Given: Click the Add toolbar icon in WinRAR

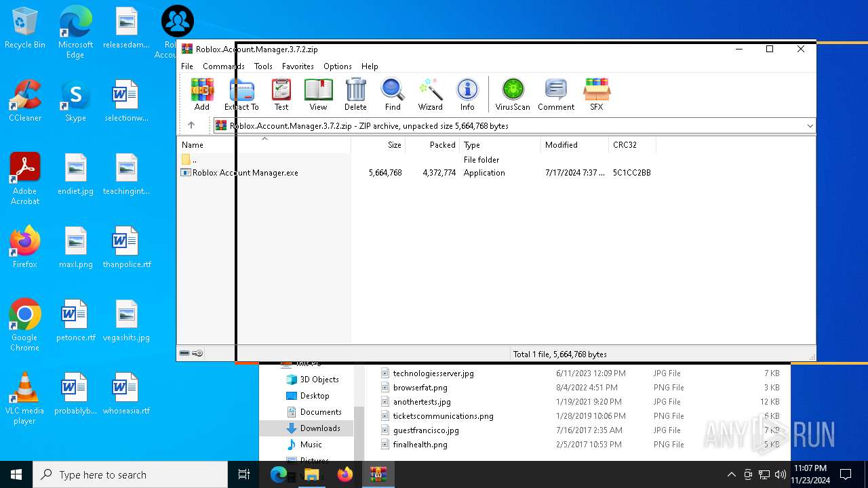Looking at the screenshot, I should point(202,94).
